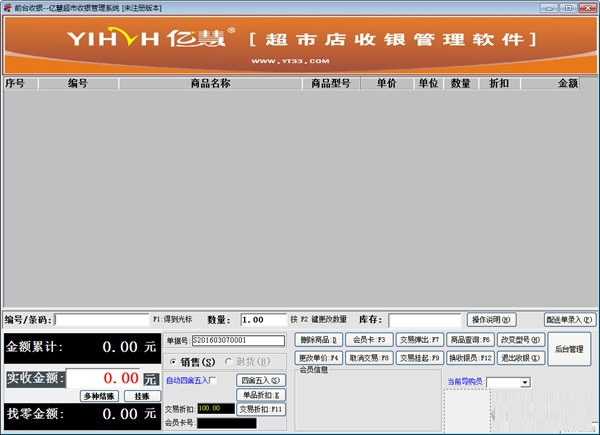Click 四舍五入(S) rounding button
Viewport: 600px width, 435px height.
click(x=261, y=381)
